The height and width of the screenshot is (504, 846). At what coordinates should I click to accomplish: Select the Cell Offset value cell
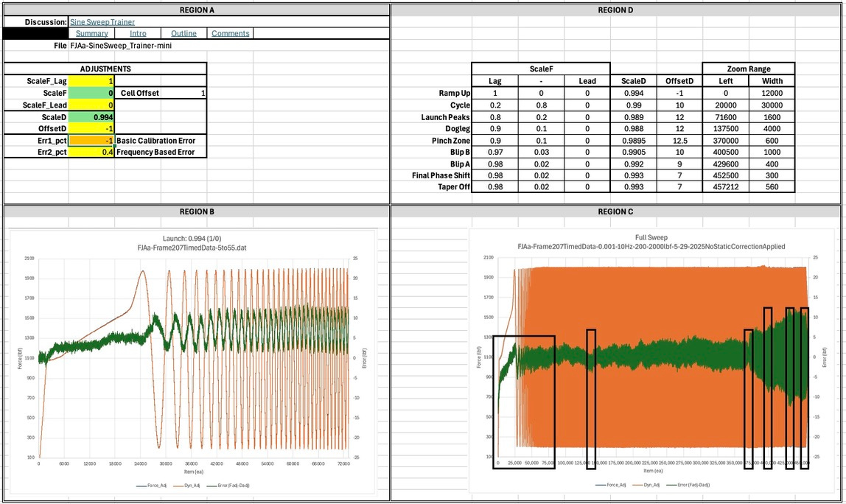[x=184, y=94]
